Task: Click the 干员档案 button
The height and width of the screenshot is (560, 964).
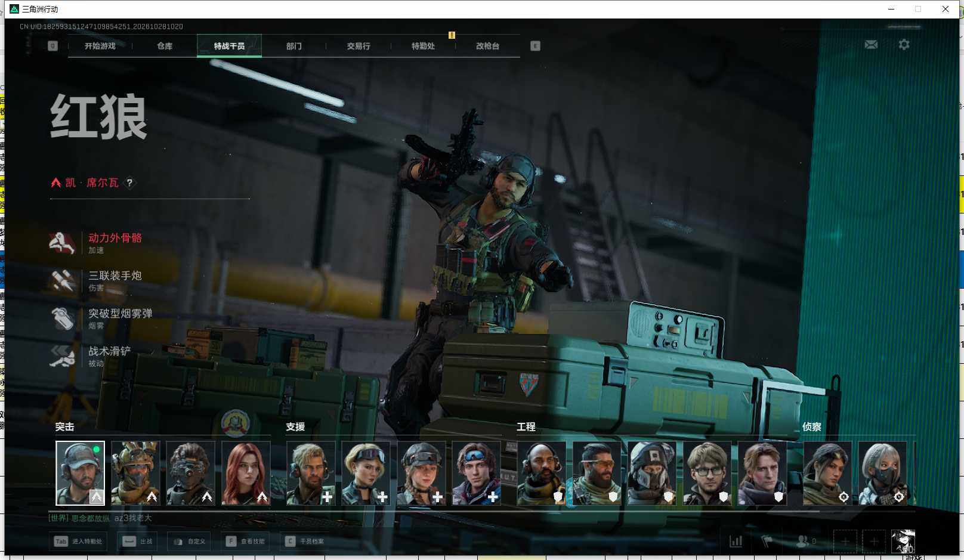Action: pos(305,542)
